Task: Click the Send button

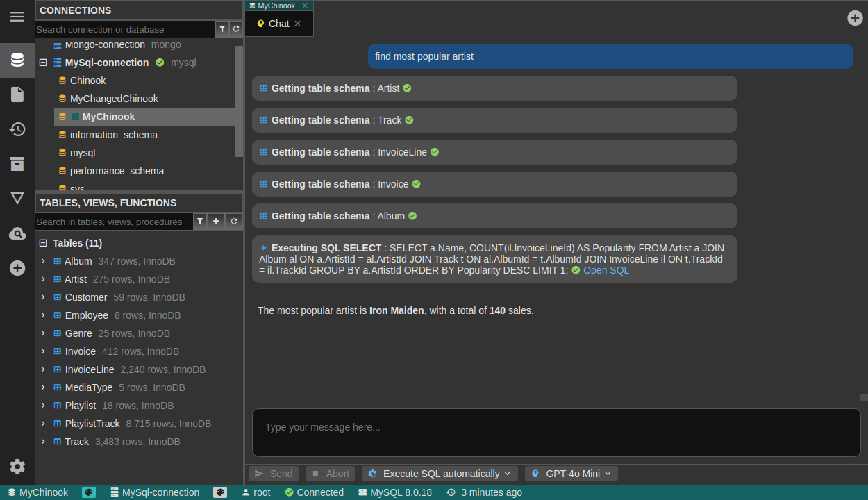Action: pyautogui.click(x=274, y=474)
